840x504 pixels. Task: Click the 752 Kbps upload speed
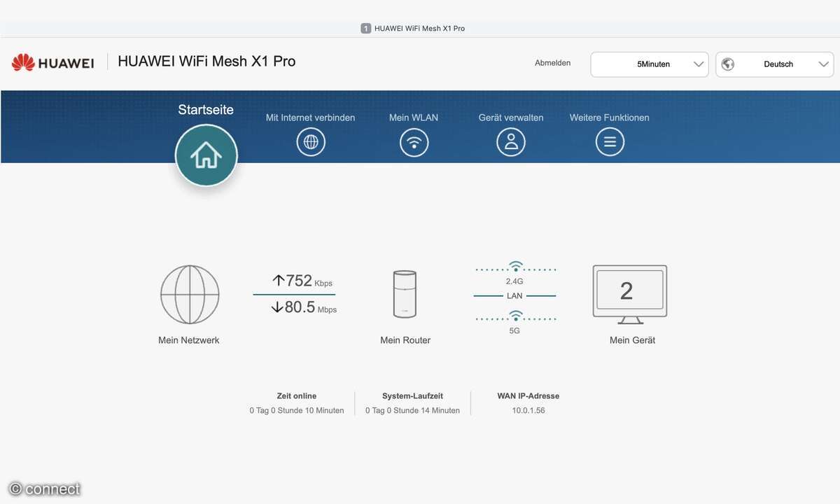[302, 281]
